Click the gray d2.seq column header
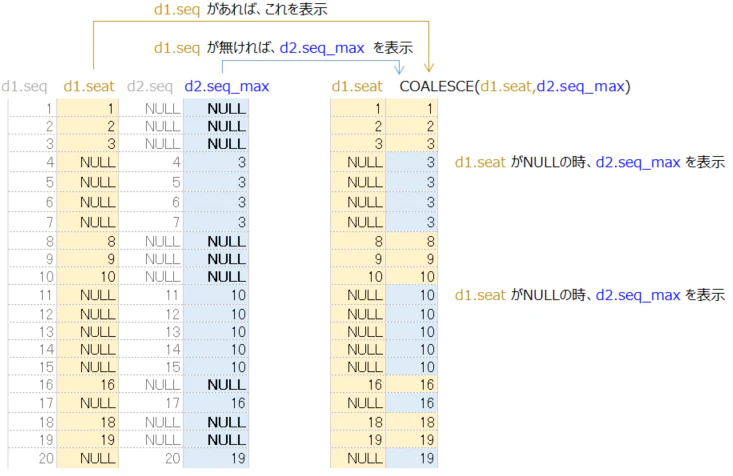The image size is (733, 476). click(150, 87)
